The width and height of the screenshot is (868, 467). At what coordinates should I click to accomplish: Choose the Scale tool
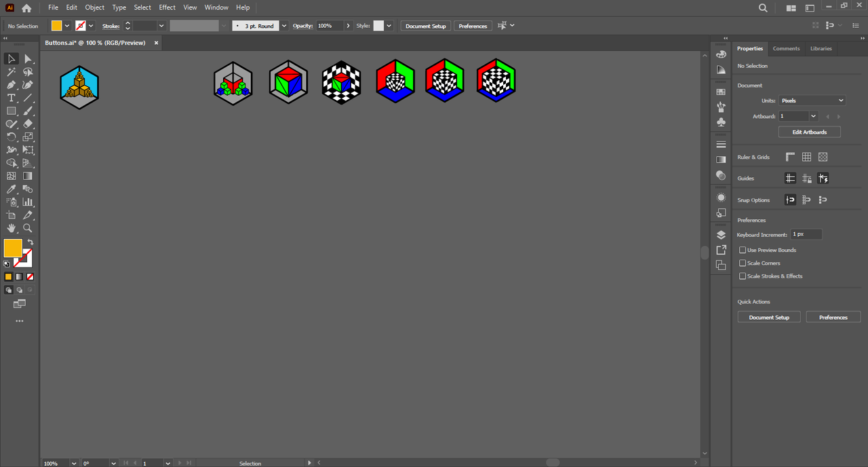point(28,136)
